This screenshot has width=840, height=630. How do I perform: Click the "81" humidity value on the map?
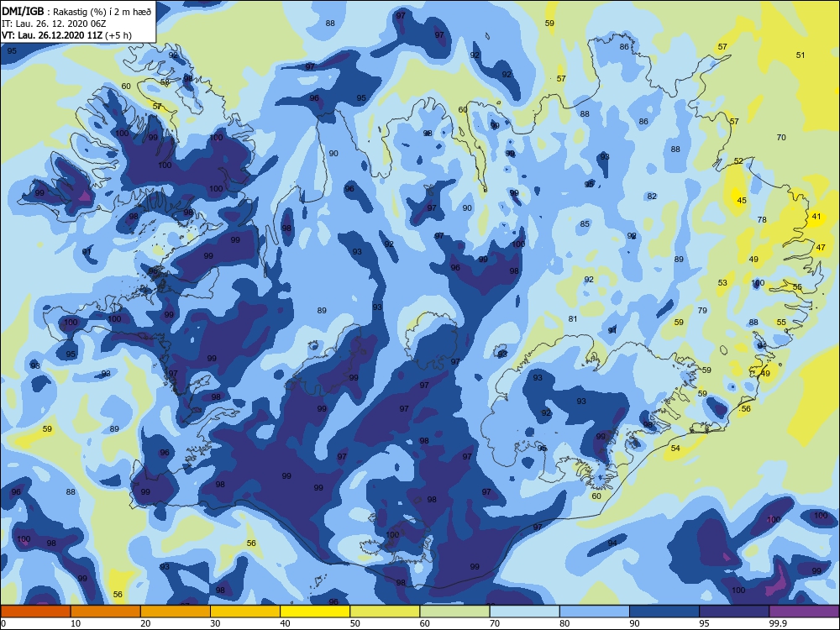point(573,318)
